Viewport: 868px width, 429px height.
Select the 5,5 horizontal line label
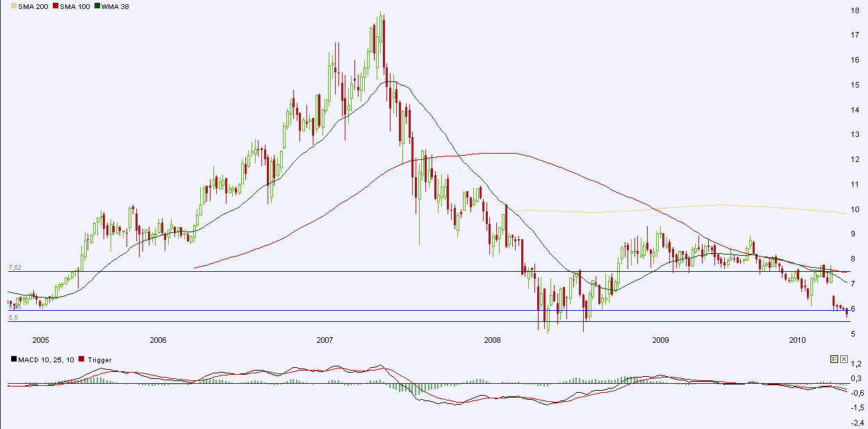13,318
